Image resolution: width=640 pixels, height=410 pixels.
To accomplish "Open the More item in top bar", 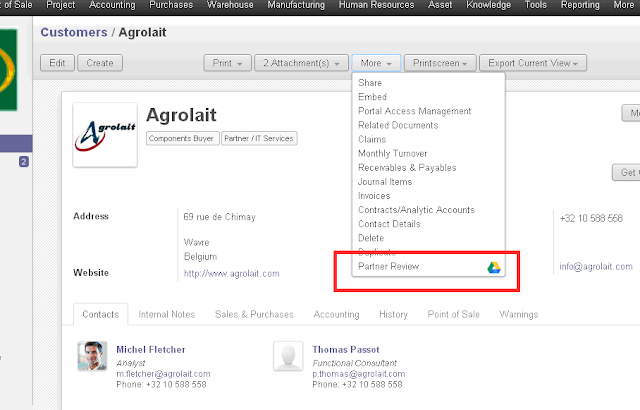I will tap(624, 5).
